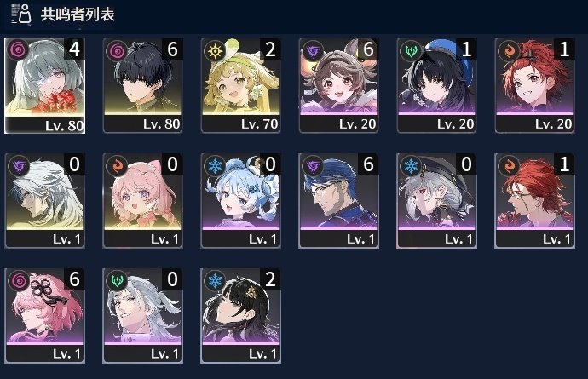Select the silver-haired character wearing black hat

click(436, 201)
